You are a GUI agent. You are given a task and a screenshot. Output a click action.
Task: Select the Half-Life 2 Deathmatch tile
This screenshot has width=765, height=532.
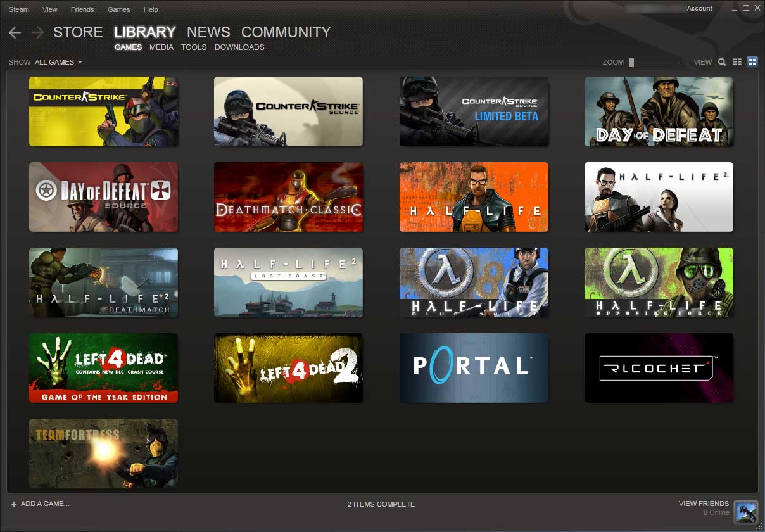pos(104,282)
